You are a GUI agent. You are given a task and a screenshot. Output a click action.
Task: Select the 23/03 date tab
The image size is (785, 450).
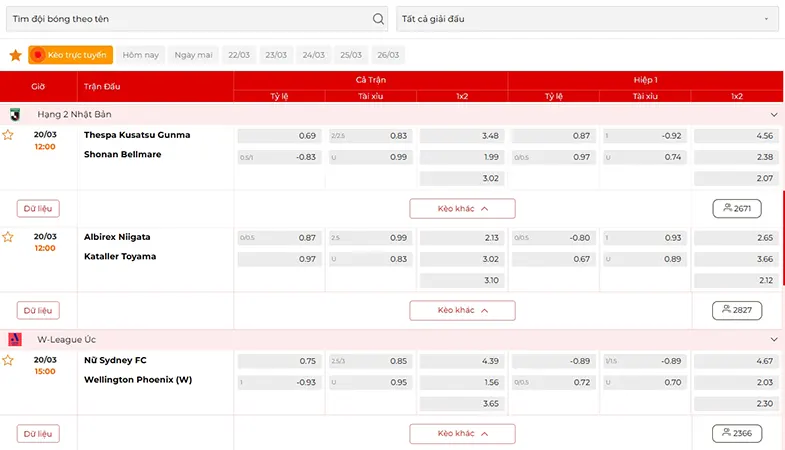tap(276, 55)
